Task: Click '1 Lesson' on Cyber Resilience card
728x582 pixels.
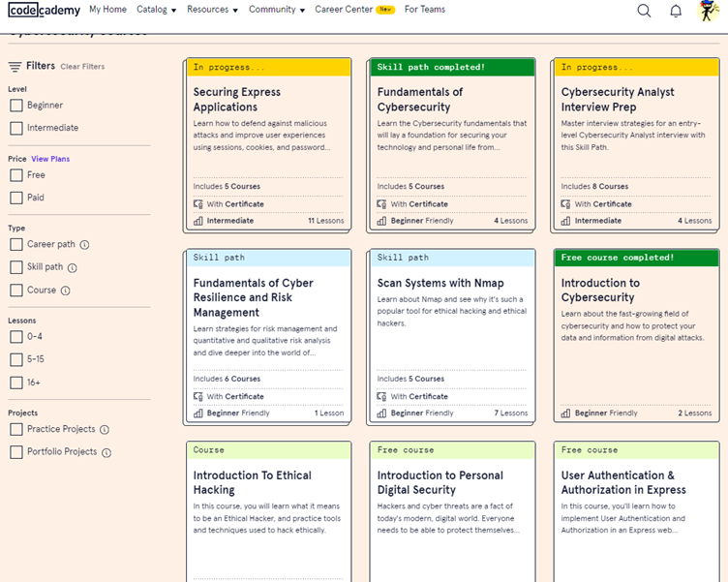Action: [329, 414]
